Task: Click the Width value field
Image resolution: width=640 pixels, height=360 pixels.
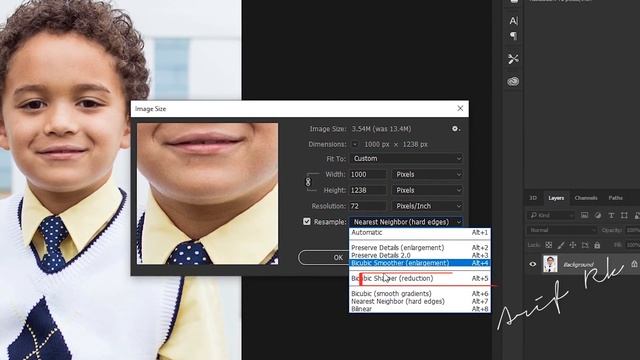Action: point(368,174)
